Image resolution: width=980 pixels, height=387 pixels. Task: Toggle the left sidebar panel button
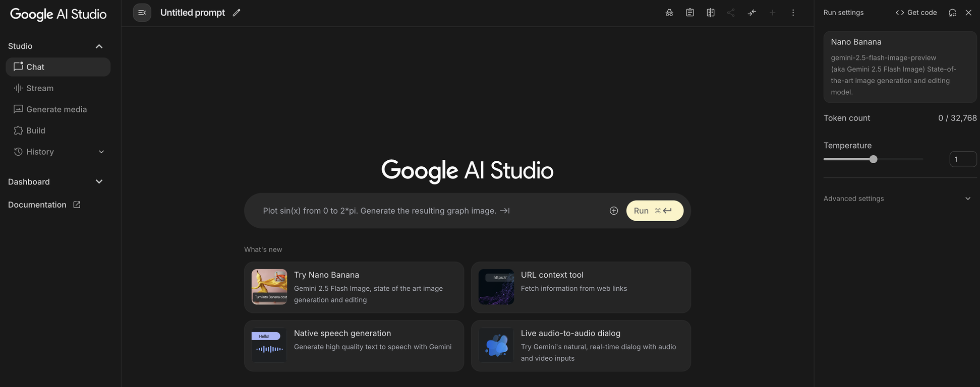[x=142, y=13]
